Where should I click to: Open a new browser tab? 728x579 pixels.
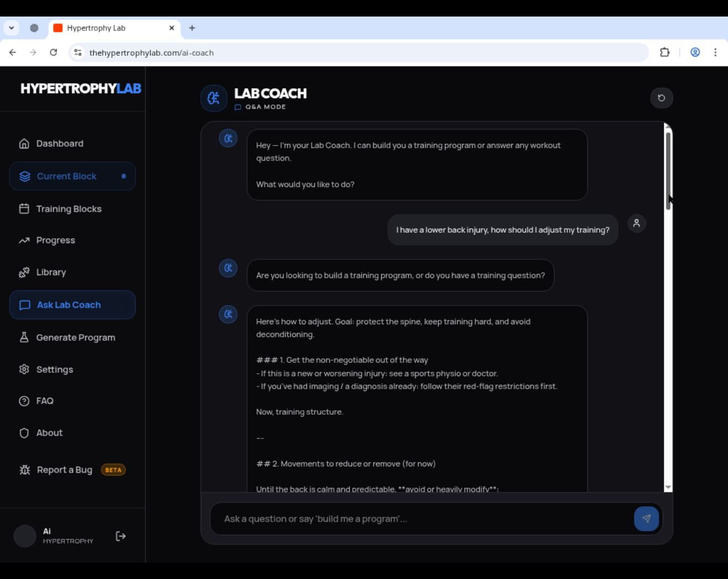[x=191, y=28]
